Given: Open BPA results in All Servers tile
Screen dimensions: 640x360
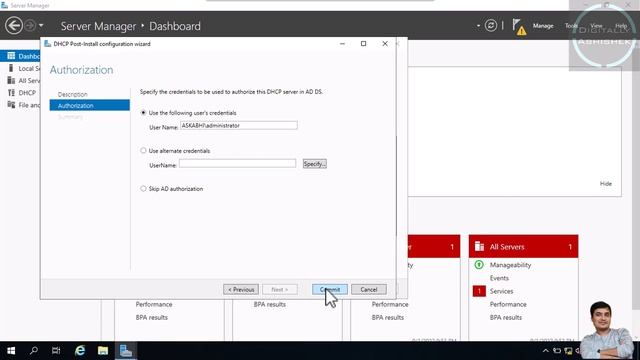Looking at the screenshot, I should (506, 317).
